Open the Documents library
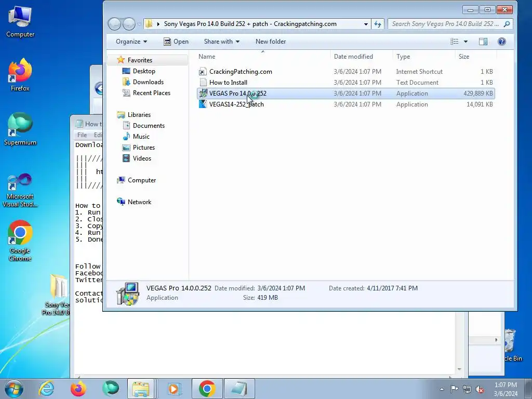Screen dimensions: 532x399 tap(149, 126)
